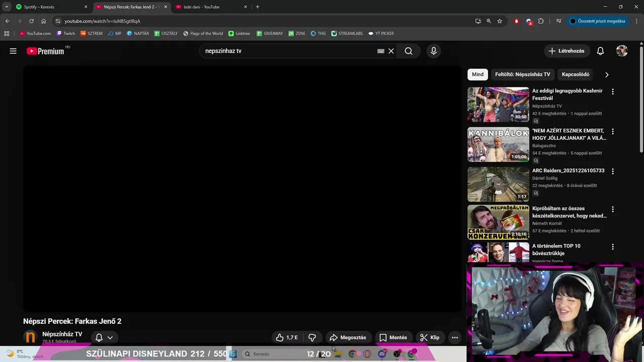Close the büki dani YouTube tab
This screenshot has width=644, height=362.
click(246, 7)
